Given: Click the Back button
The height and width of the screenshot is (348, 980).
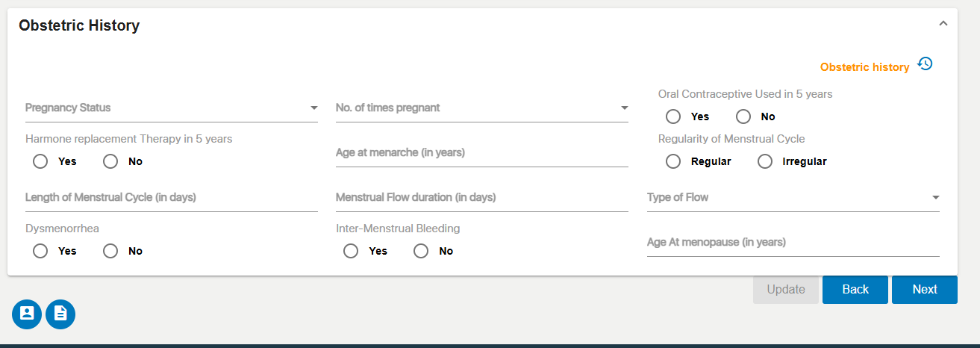Looking at the screenshot, I should (x=855, y=290).
